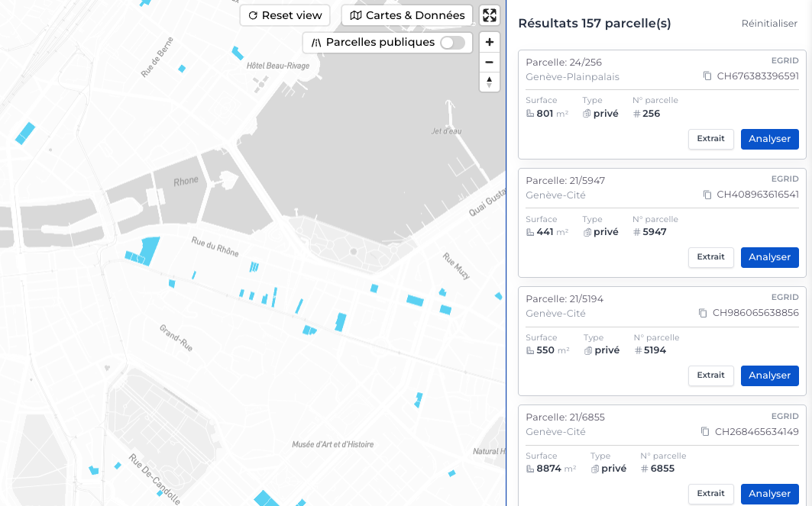Analyser parcelle 21/5194
This screenshot has width=812, height=506.
click(769, 375)
